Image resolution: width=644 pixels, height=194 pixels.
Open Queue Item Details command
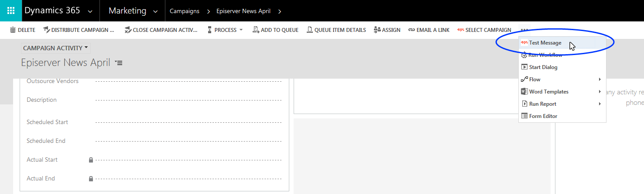point(310,30)
